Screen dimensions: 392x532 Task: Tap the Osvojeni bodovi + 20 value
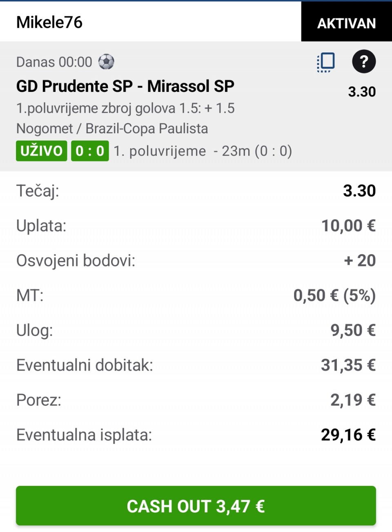[359, 261]
